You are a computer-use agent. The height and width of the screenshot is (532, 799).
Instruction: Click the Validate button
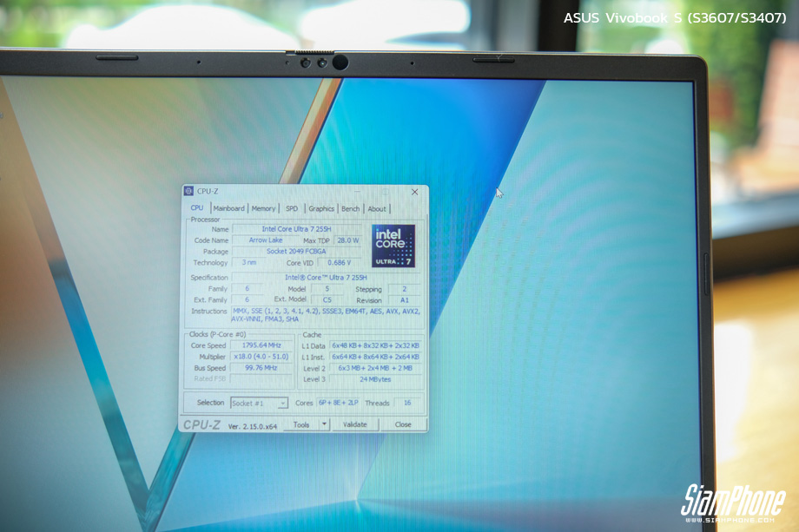(354, 424)
